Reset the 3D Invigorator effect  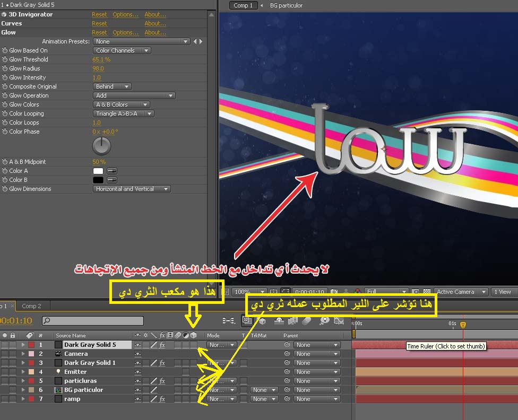(99, 14)
